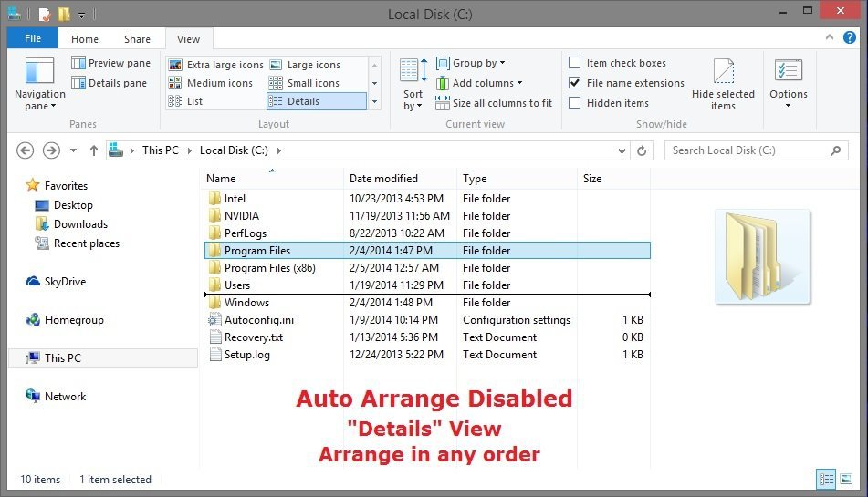Image resolution: width=868 pixels, height=497 pixels.
Task: Click the Up one level arrow
Action: pyautogui.click(x=93, y=150)
